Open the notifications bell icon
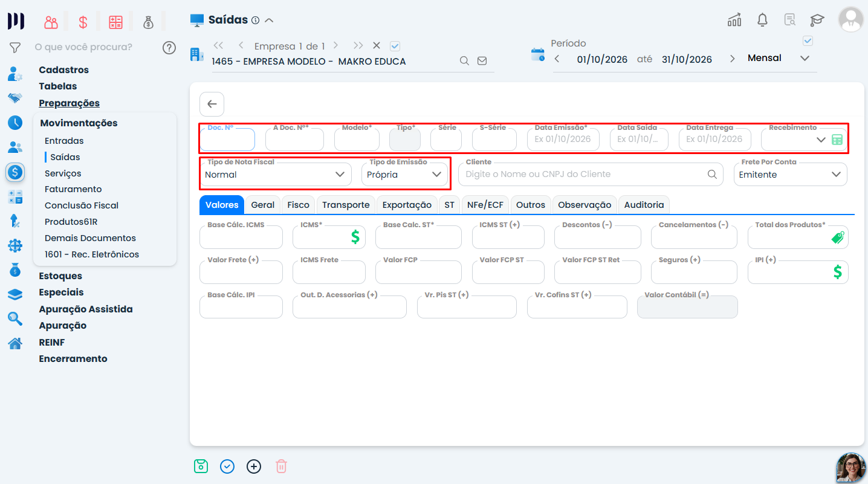The height and width of the screenshot is (484, 868). click(x=762, y=19)
